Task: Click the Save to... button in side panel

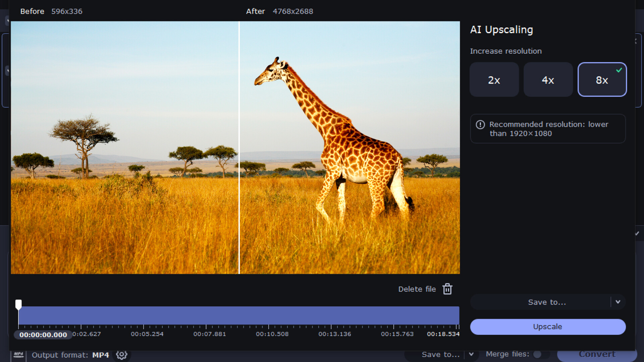Action: point(547,302)
